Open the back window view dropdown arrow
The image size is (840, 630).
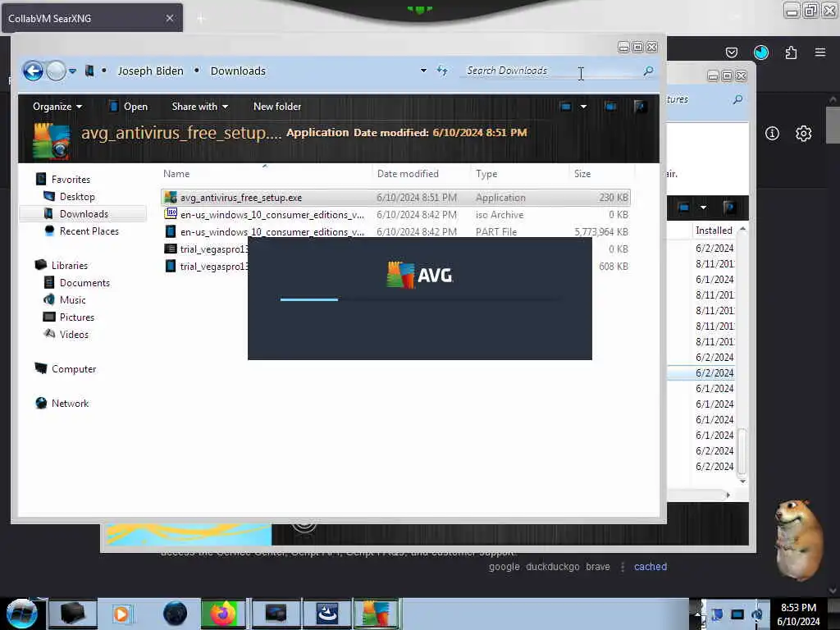click(x=703, y=208)
